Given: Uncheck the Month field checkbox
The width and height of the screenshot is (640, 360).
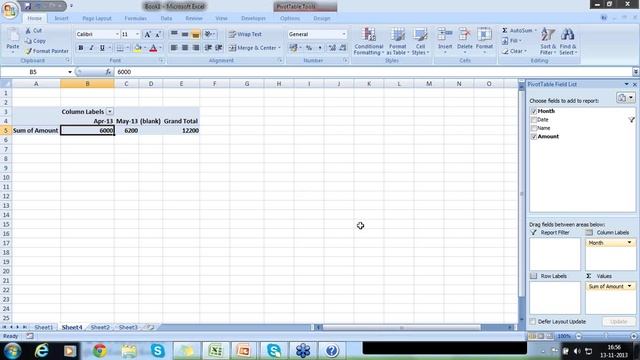Looking at the screenshot, I should 534,111.
